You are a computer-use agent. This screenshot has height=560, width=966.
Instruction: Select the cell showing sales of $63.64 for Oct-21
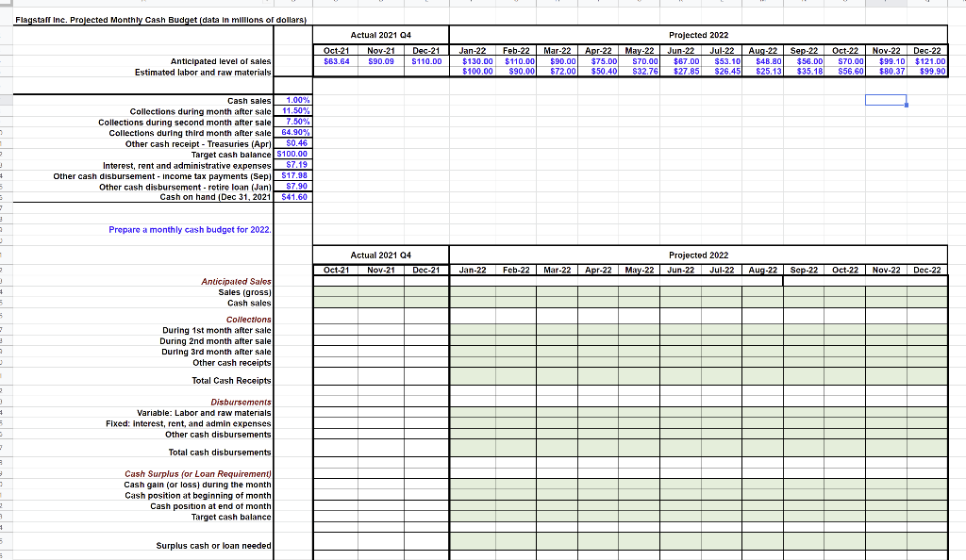[x=339, y=61]
